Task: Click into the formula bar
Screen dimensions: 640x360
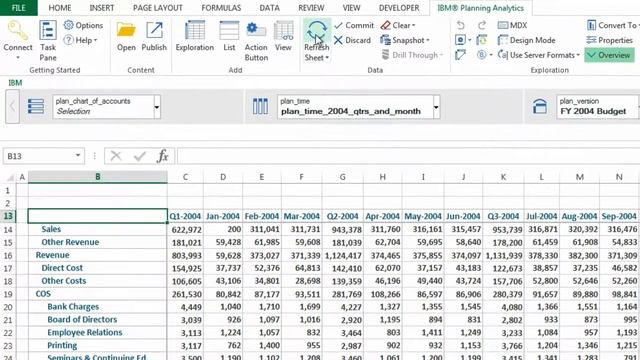Action: tap(408, 156)
